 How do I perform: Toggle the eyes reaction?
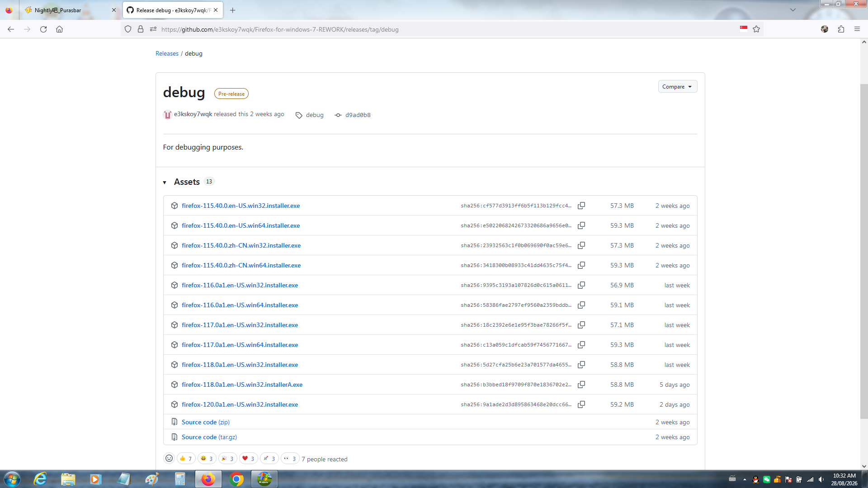click(290, 459)
